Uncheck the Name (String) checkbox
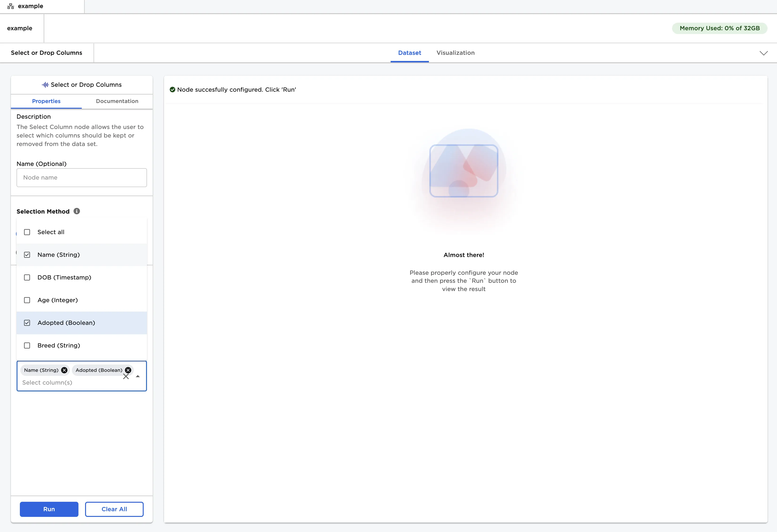 point(27,255)
